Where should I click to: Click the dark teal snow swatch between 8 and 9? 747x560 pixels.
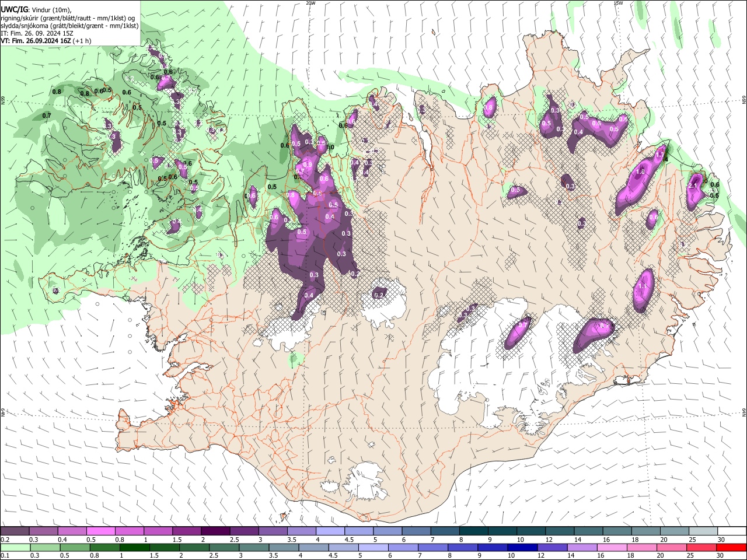tap(473, 531)
